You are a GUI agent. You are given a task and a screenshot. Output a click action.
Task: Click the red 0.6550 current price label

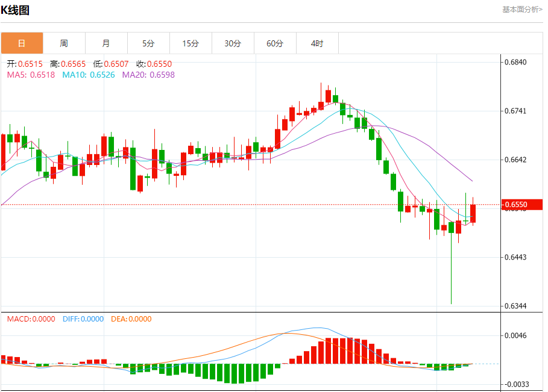522,205
